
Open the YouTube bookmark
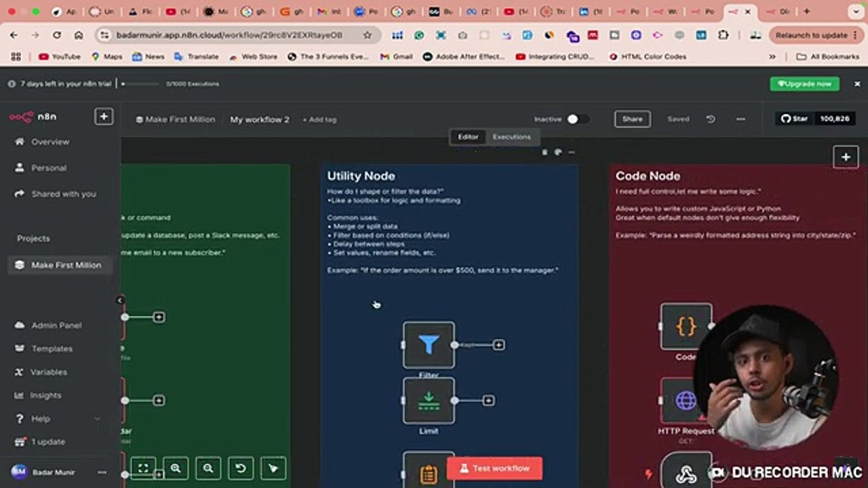[x=60, y=57]
